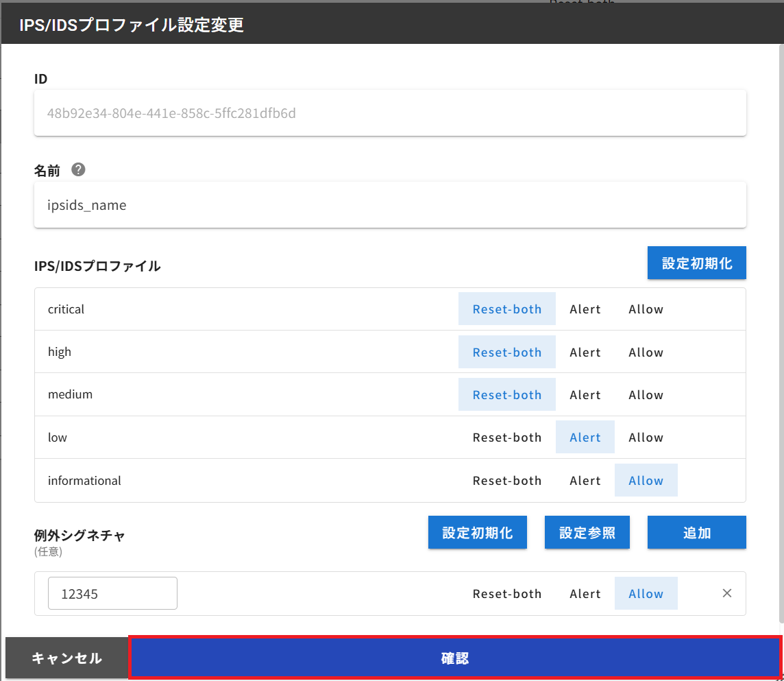The width and height of the screenshot is (784, 681).
Task: Click 追加 to add exception signature
Action: click(696, 533)
